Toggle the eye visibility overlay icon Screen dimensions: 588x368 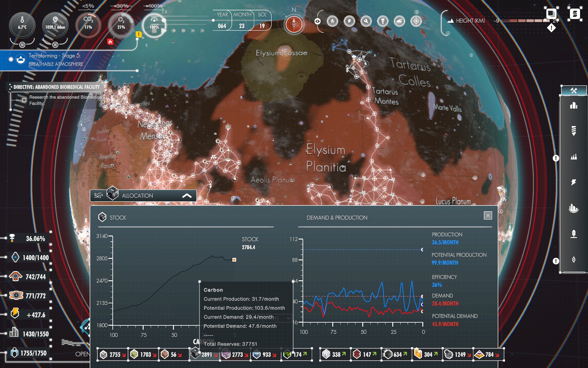click(318, 21)
